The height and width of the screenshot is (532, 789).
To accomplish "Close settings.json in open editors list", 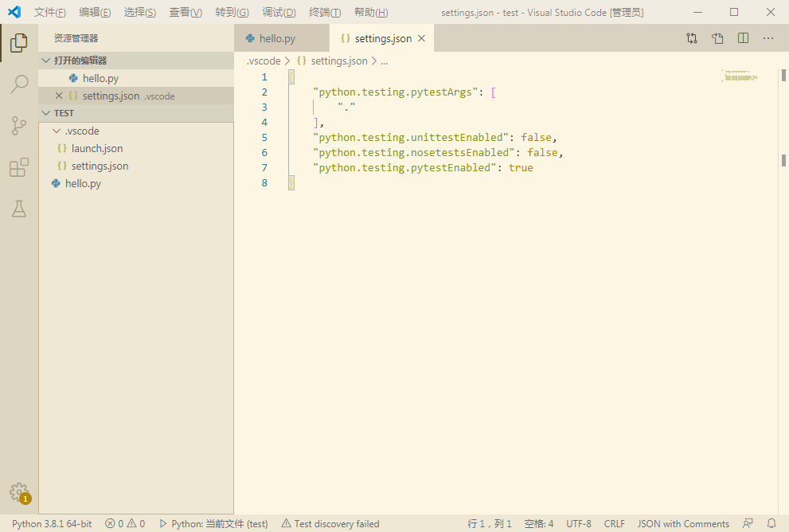I will 59,96.
